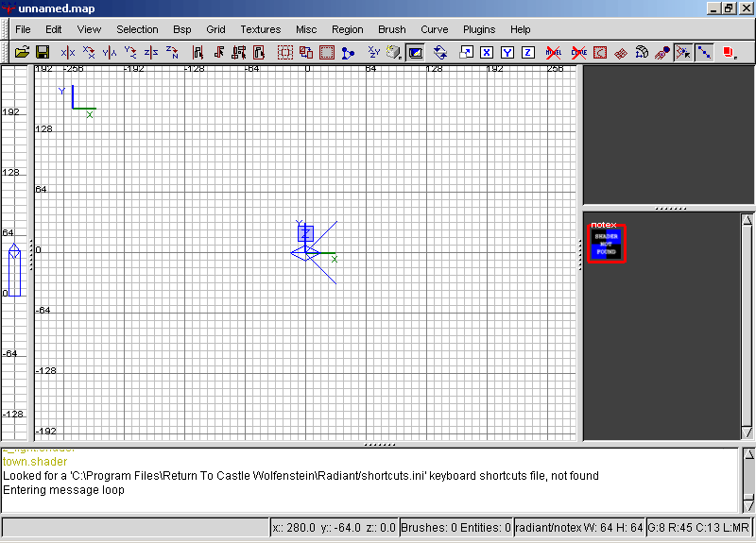This screenshot has width=756, height=543.
Task: Click the Save floppy disk icon
Action: tap(43, 52)
